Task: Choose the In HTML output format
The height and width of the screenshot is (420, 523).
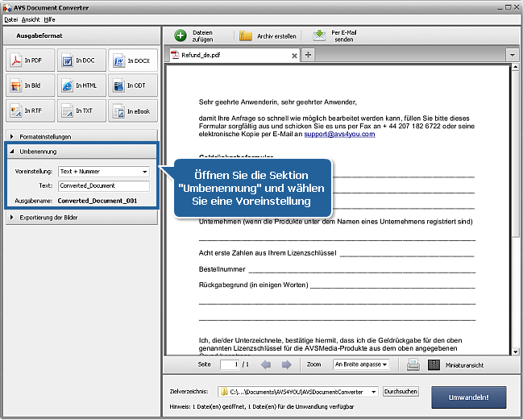Action: click(x=81, y=85)
